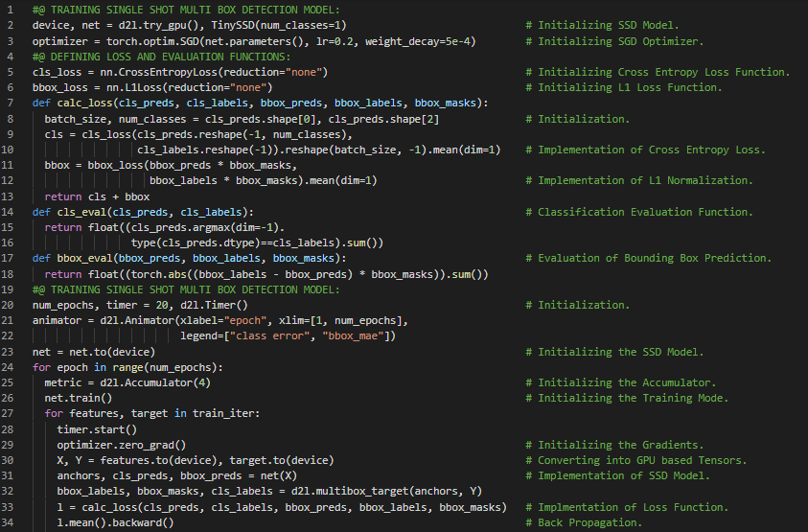The height and width of the screenshot is (532, 808).
Task: Click optimizer.zero_grad() on line 29
Action: click(x=121, y=445)
